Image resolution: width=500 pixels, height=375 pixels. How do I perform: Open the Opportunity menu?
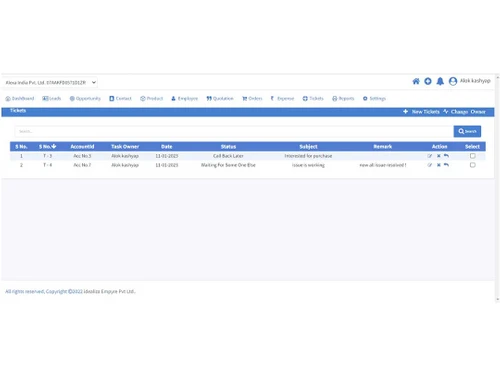click(85, 98)
